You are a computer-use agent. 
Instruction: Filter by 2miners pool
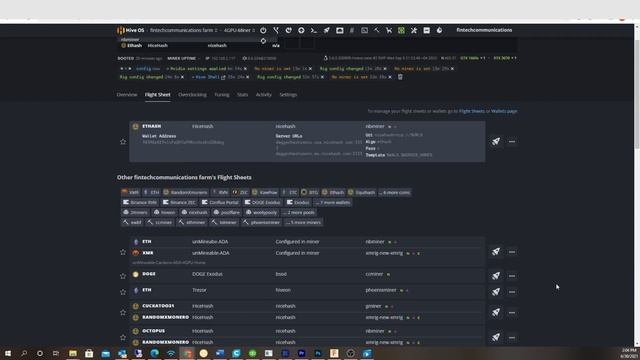pos(135,213)
